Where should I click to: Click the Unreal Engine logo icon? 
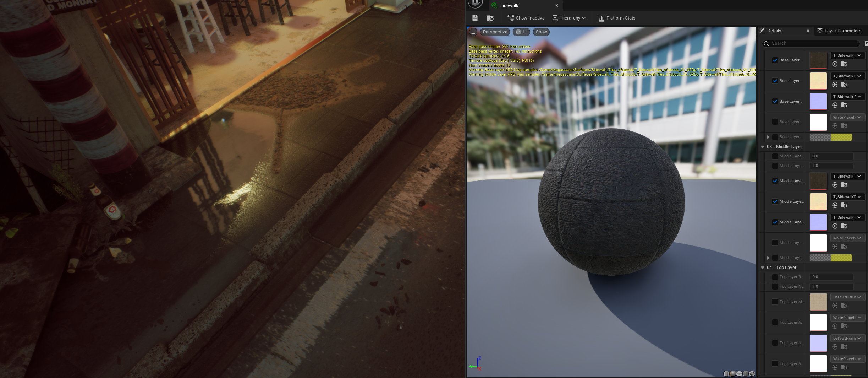(x=475, y=4)
